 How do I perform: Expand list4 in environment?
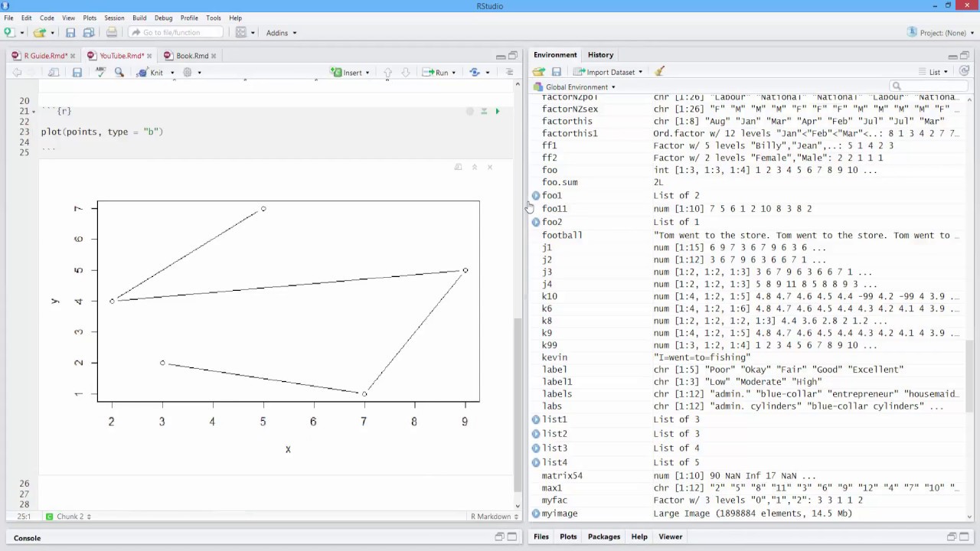coord(536,463)
